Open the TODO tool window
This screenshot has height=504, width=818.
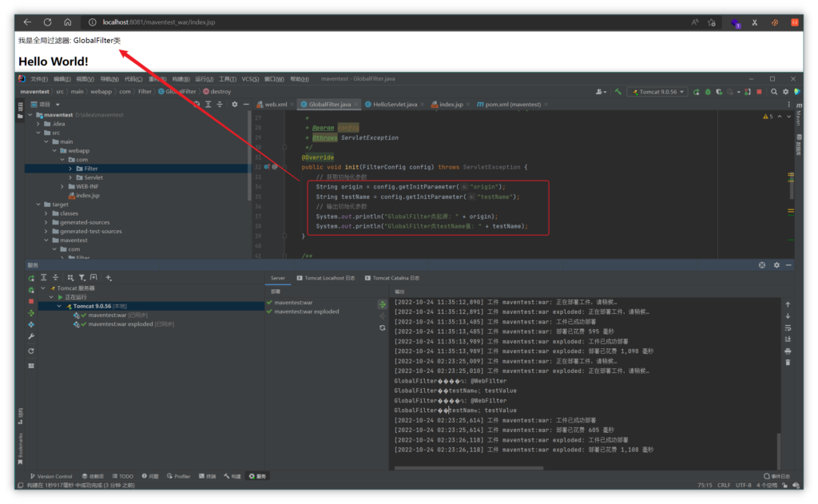[122, 476]
